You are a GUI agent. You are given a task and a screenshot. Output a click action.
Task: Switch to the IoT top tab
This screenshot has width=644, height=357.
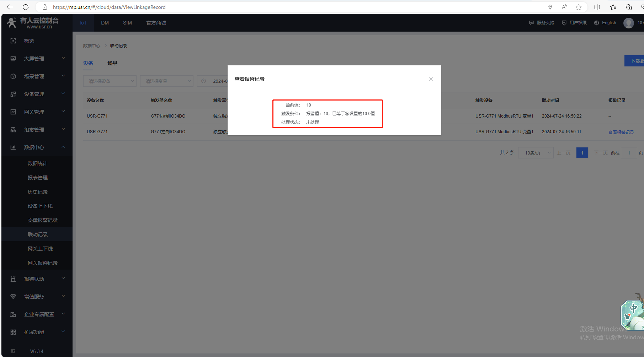[83, 23]
